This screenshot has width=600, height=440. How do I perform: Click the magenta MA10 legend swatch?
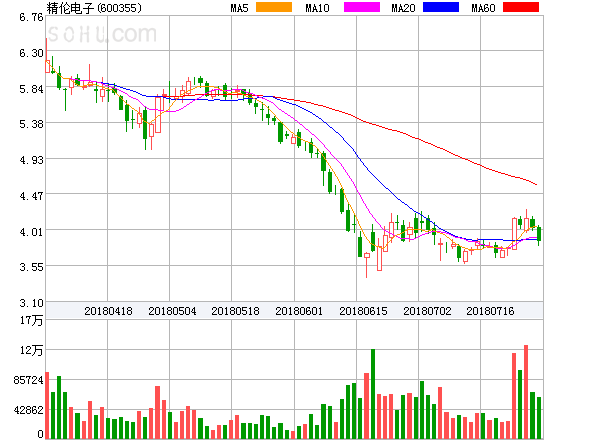tap(362, 7)
